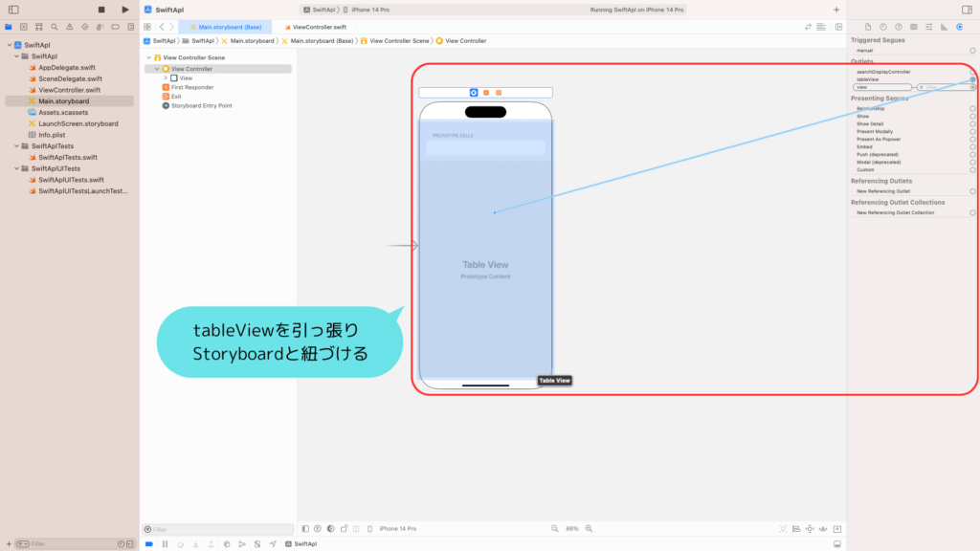Expand the View item in outline
Viewport: 980px width, 551px height.
pyautogui.click(x=165, y=78)
